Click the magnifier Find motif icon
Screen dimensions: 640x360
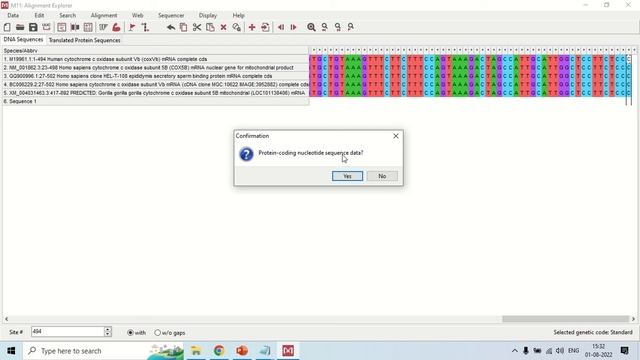[x=311, y=27]
